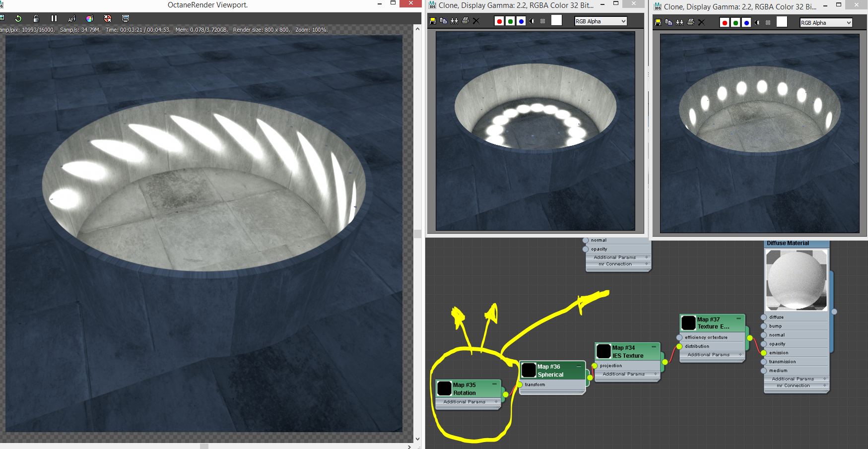The width and height of the screenshot is (868, 449).
Task: Expand Additional Params on Map #34 node
Action: coord(628,374)
